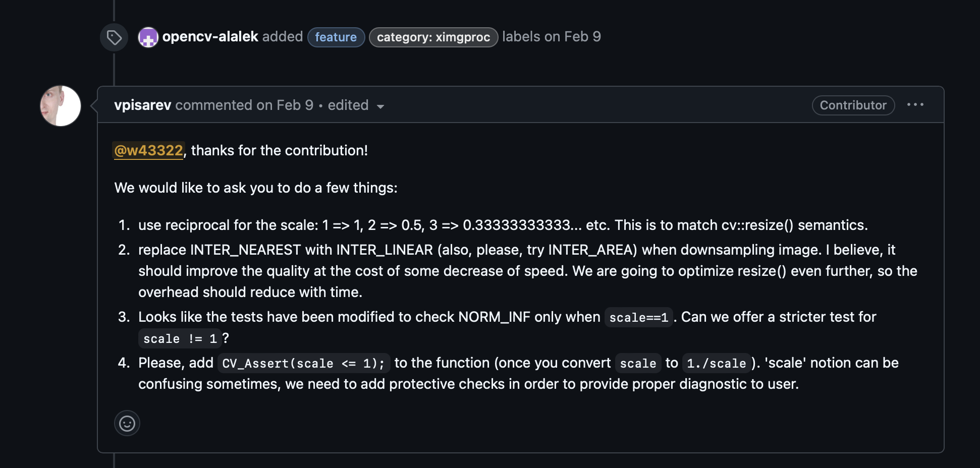Click the label tag timeline icon
This screenshot has width=980, height=468.
(114, 37)
